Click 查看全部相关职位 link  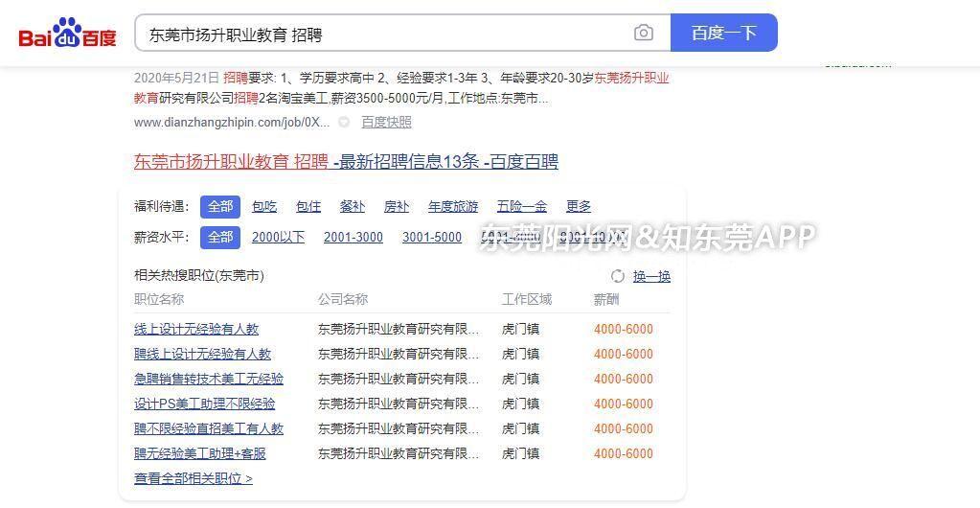click(x=194, y=478)
